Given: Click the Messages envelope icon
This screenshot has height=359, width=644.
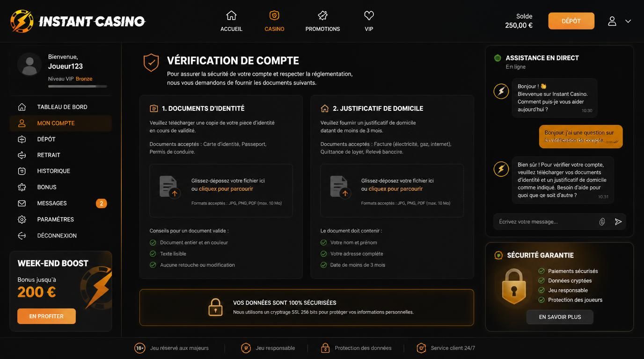Looking at the screenshot, I should pyautogui.click(x=22, y=203).
